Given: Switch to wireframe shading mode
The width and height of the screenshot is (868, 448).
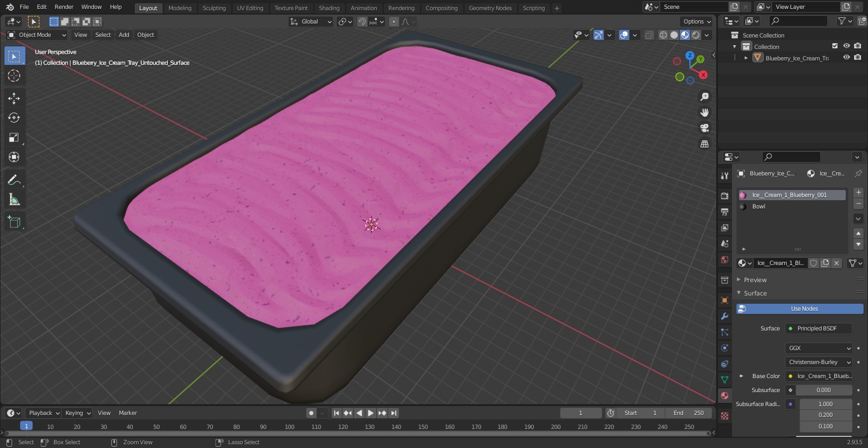Looking at the screenshot, I should click(663, 35).
